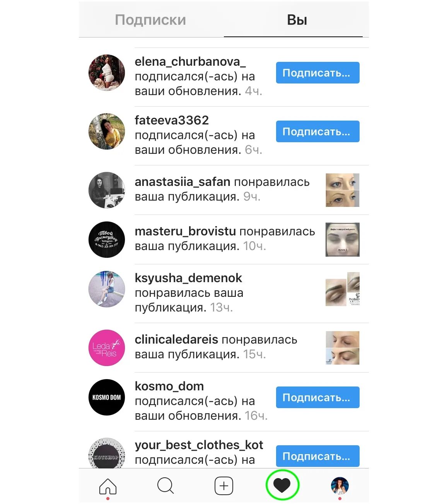View post thumbnail liked by anastasiia_safan

(x=343, y=190)
